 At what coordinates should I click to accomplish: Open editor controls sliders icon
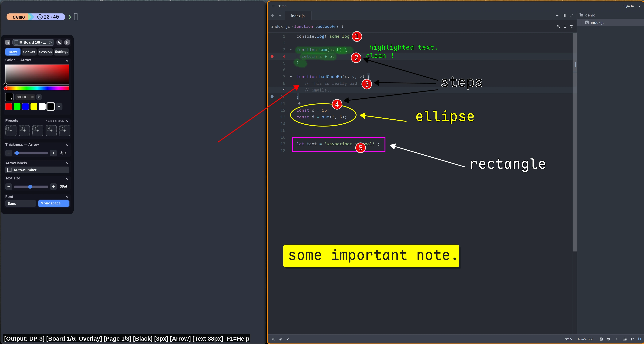tap(572, 26)
